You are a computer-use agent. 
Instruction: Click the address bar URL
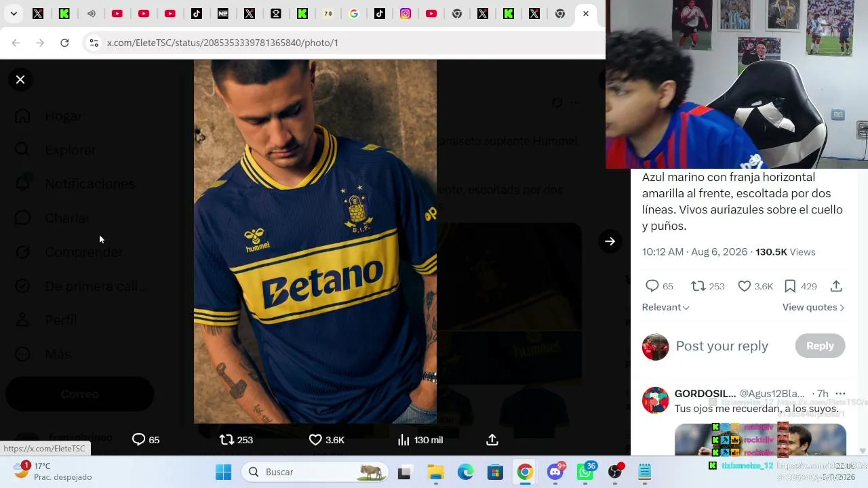pyautogui.click(x=222, y=43)
